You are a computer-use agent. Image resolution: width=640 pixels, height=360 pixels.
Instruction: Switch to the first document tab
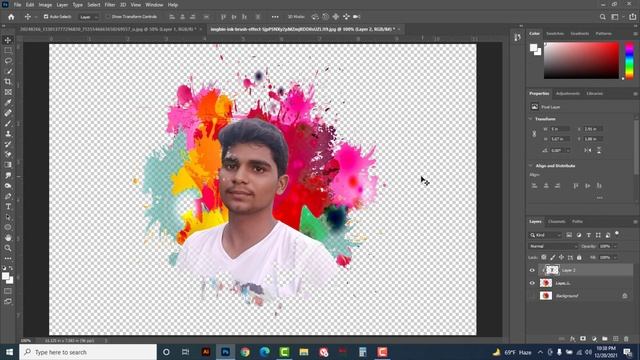tap(108, 29)
